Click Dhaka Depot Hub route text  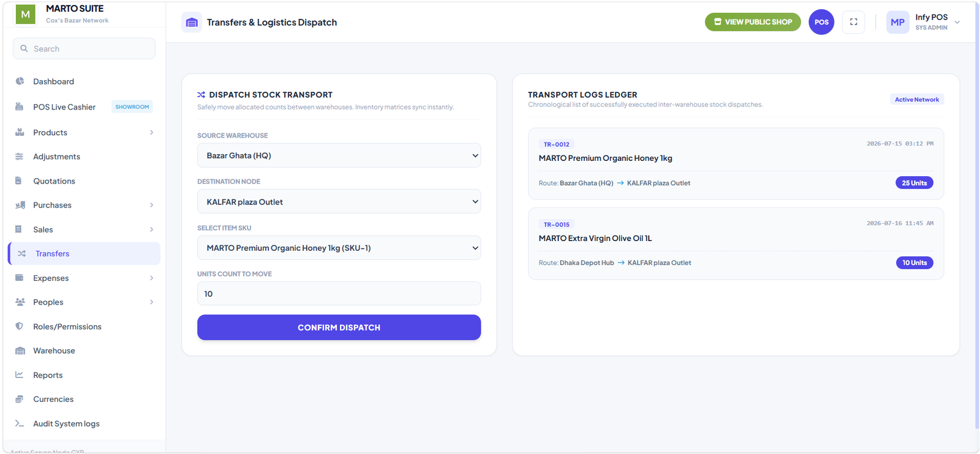click(587, 262)
